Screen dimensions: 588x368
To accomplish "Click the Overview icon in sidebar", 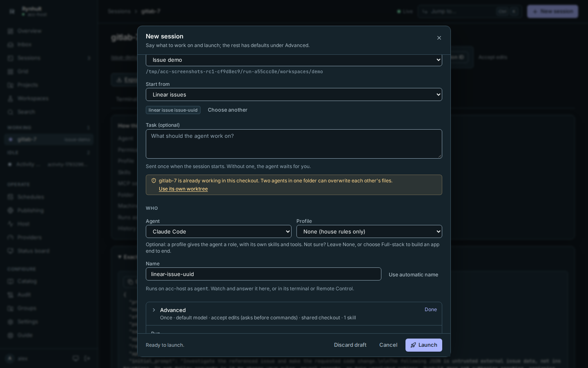I will [x=11, y=31].
